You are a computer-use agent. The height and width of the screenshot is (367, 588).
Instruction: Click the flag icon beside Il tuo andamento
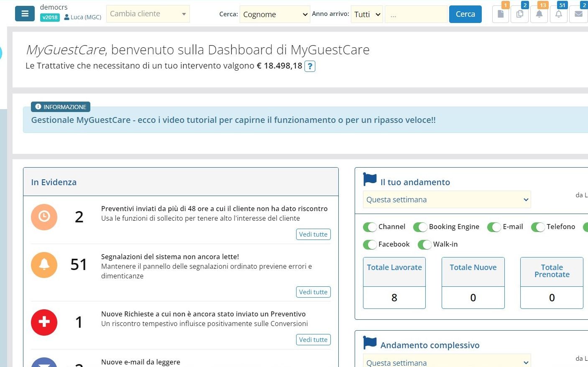coord(370,179)
